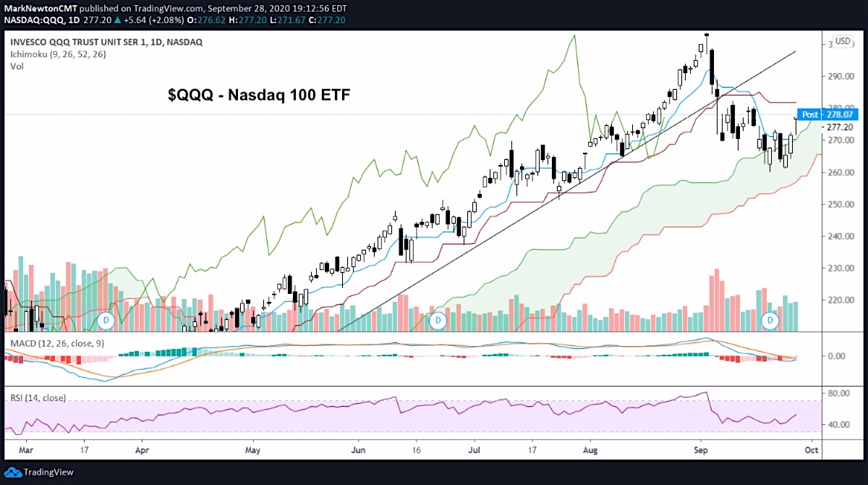Image resolution: width=868 pixels, height=485 pixels.
Task: Click the 230.00 price axis label
Action: [x=839, y=268]
